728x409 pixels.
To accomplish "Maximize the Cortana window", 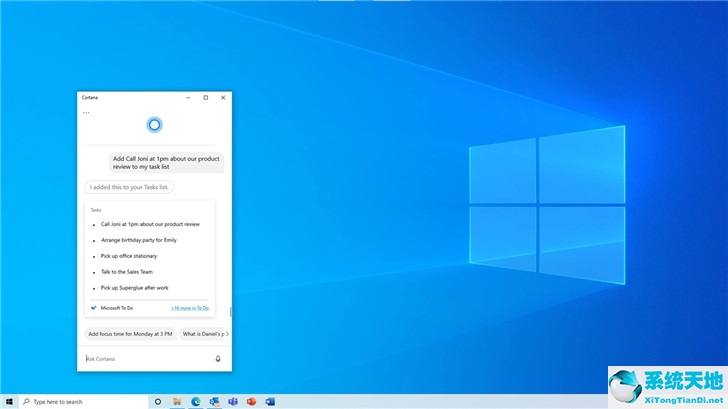I will pos(206,97).
